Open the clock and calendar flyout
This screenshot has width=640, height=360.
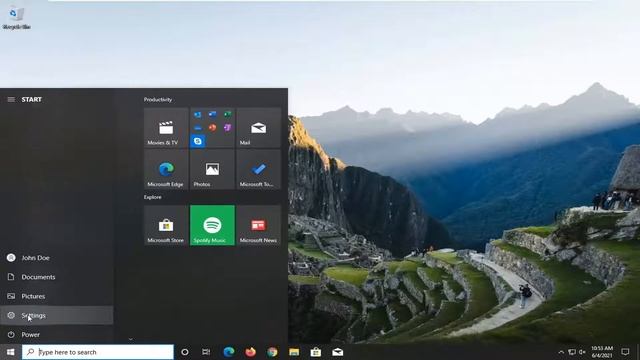[602, 352]
